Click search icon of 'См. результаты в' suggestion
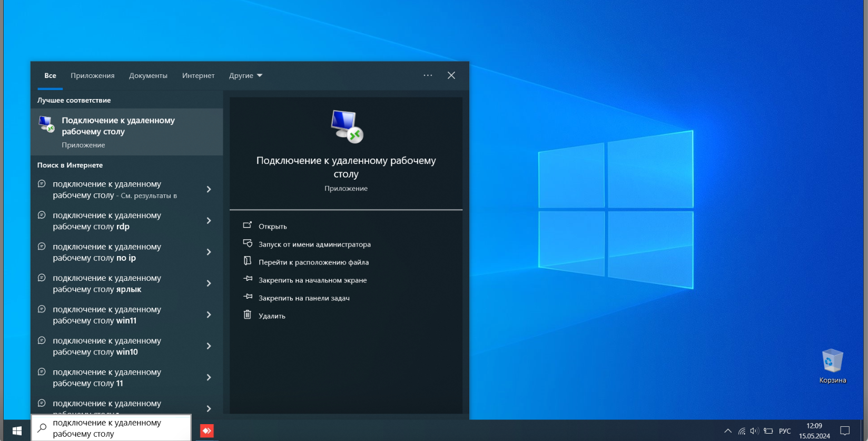 [42, 184]
